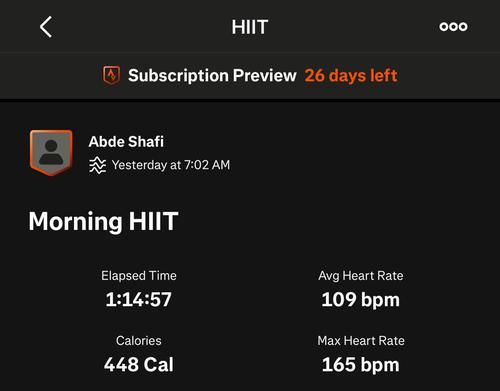Tap the Elapsed Time label

coord(139,276)
